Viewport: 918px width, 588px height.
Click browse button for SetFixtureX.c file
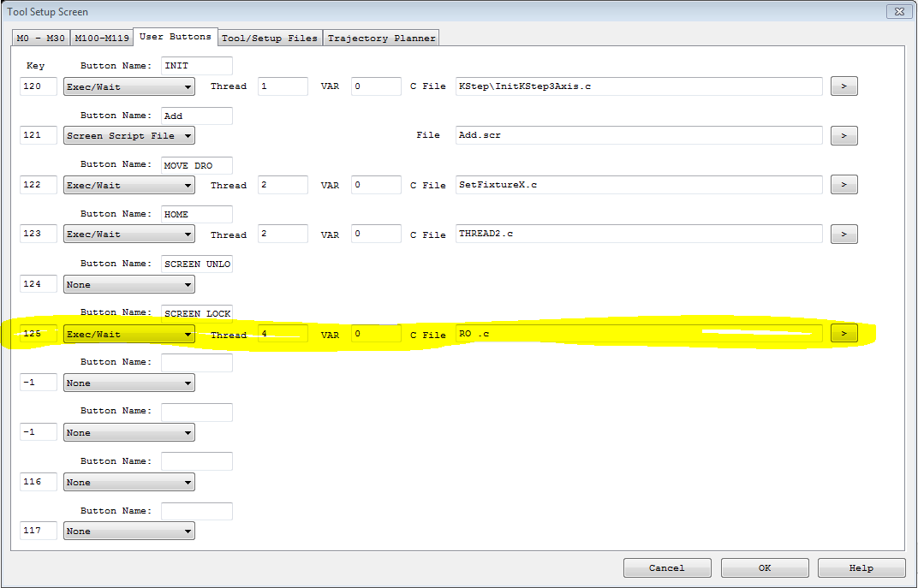[843, 185]
